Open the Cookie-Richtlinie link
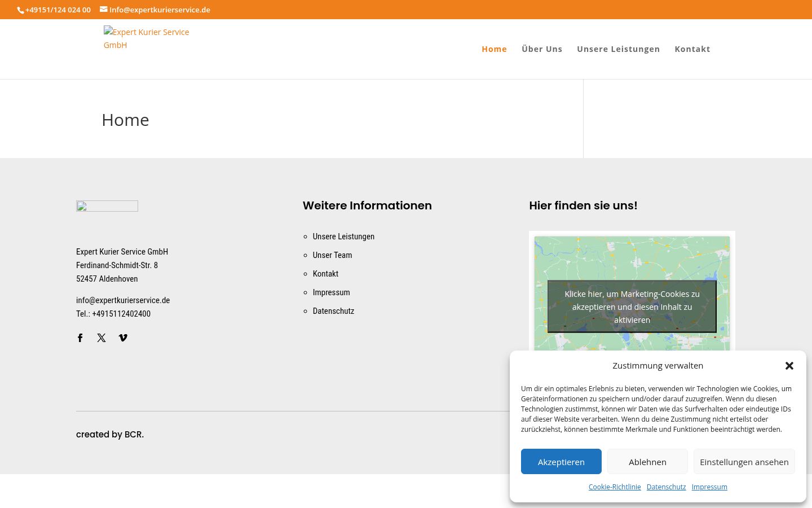This screenshot has width=812, height=508. 615,487
